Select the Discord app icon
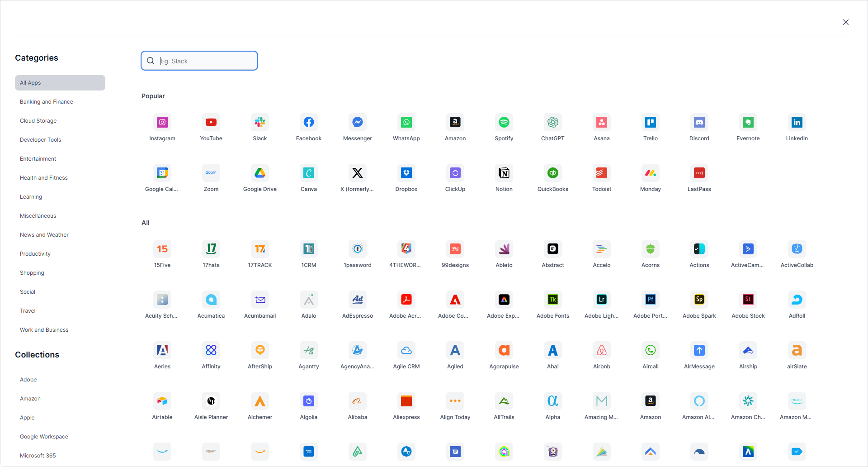 point(699,122)
